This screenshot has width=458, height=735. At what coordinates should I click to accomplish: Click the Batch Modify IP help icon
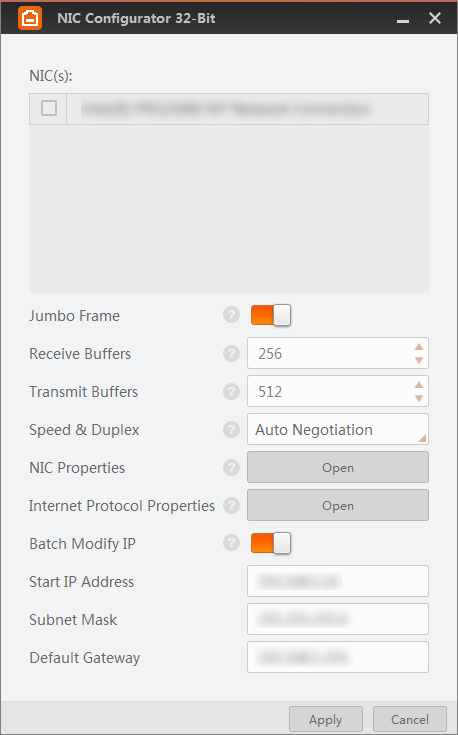point(231,543)
